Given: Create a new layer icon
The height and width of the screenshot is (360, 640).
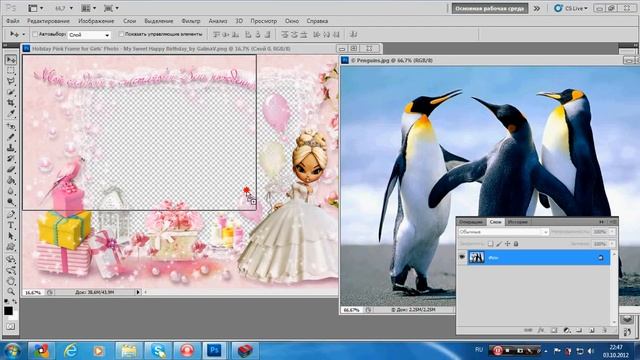Looking at the screenshot, I should (x=592, y=330).
